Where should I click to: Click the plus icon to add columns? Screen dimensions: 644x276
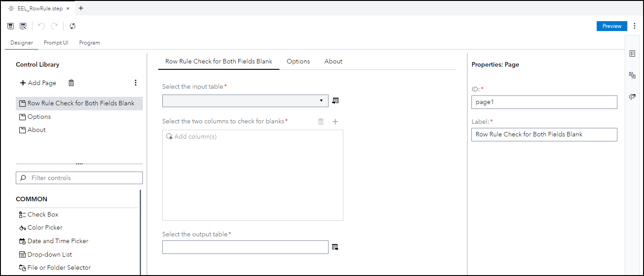(335, 122)
